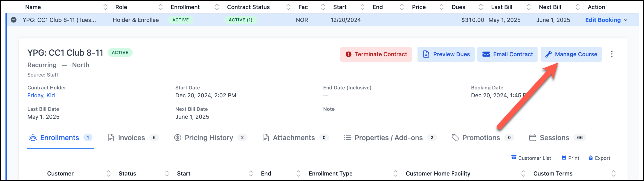Viewport: 644px width, 181px height.
Task: Sort by the Name column arrows
Action: coord(105,7)
